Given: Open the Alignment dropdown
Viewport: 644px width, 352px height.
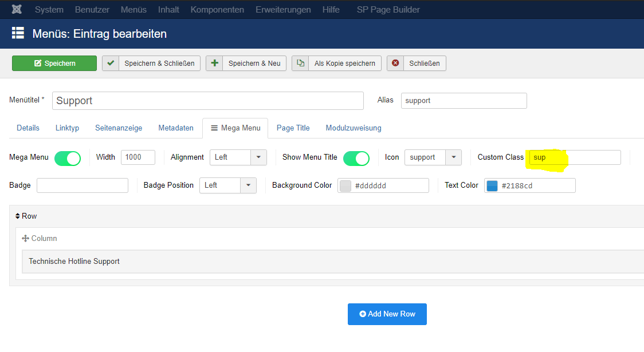Looking at the screenshot, I should (x=258, y=157).
